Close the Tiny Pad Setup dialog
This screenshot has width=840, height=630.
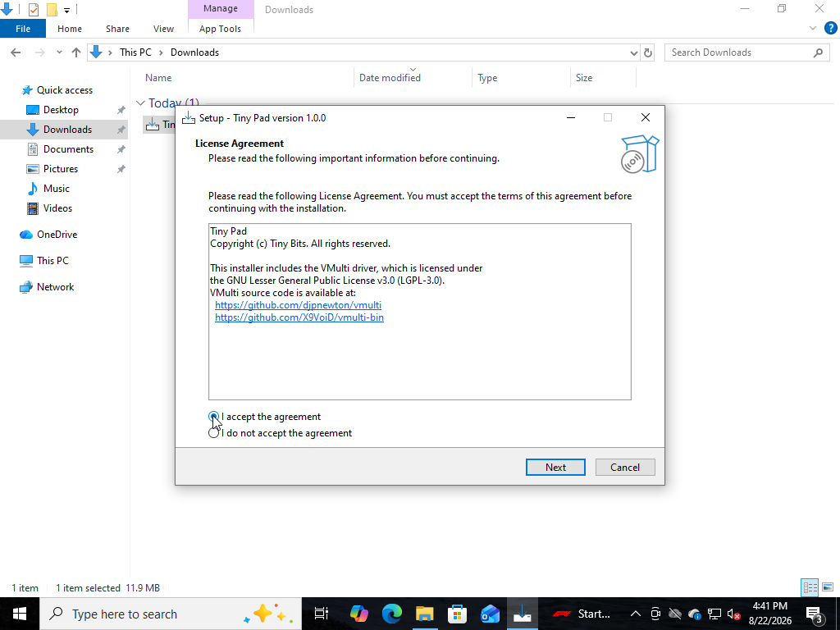(x=646, y=118)
